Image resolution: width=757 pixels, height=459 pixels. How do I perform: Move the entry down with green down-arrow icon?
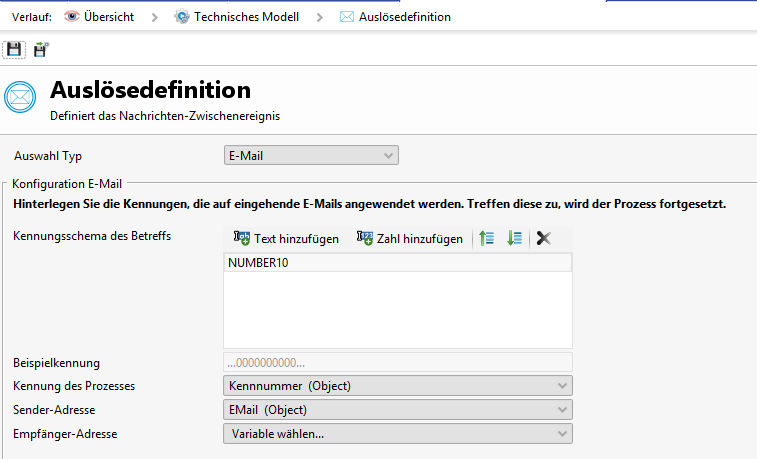coord(514,238)
